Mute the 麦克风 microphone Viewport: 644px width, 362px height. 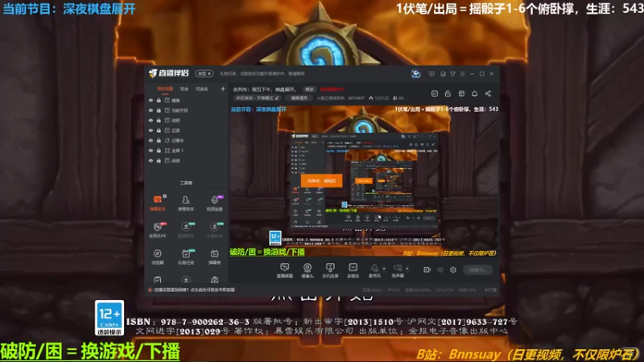[x=374, y=270]
